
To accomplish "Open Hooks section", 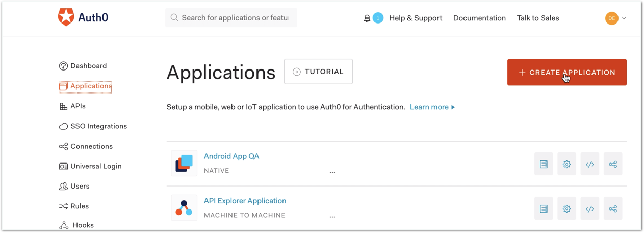I will (x=83, y=225).
